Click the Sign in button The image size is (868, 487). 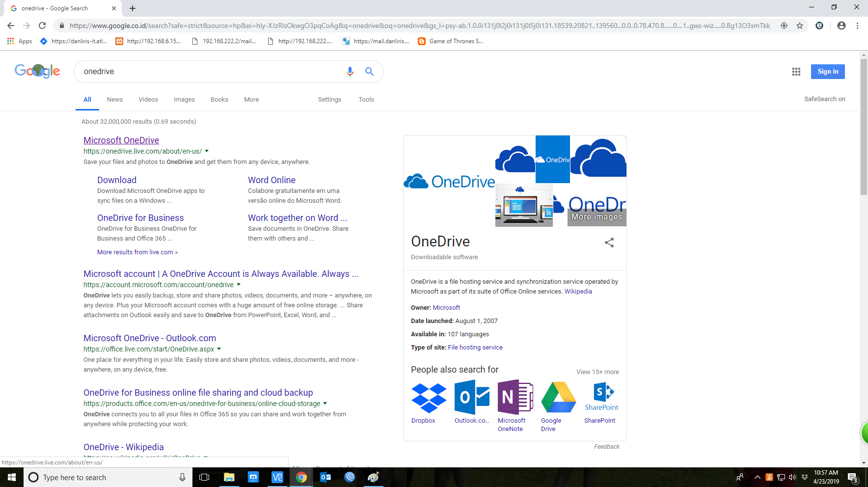coord(828,71)
